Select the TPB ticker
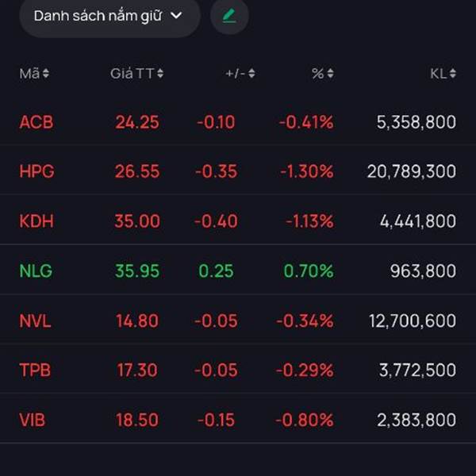Screen dimensions: 476x476 pyautogui.click(x=36, y=370)
